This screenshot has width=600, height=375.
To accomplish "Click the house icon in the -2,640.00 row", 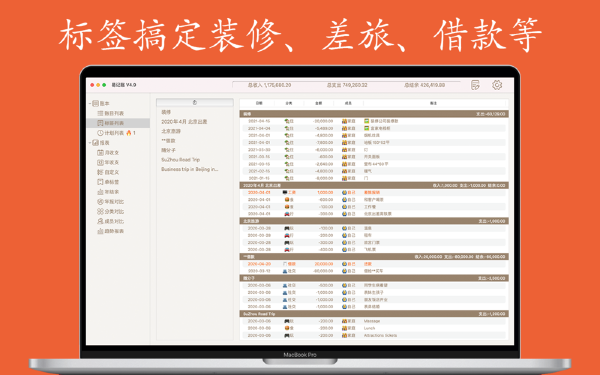I will coord(287,164).
